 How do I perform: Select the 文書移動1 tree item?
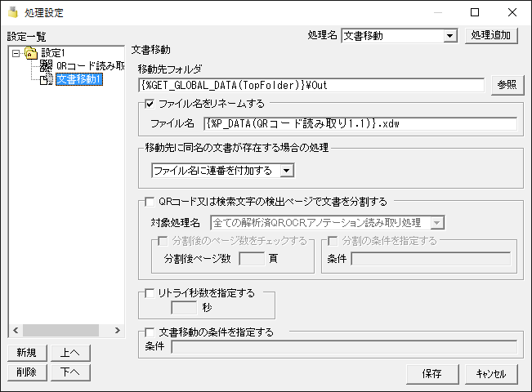(79, 79)
